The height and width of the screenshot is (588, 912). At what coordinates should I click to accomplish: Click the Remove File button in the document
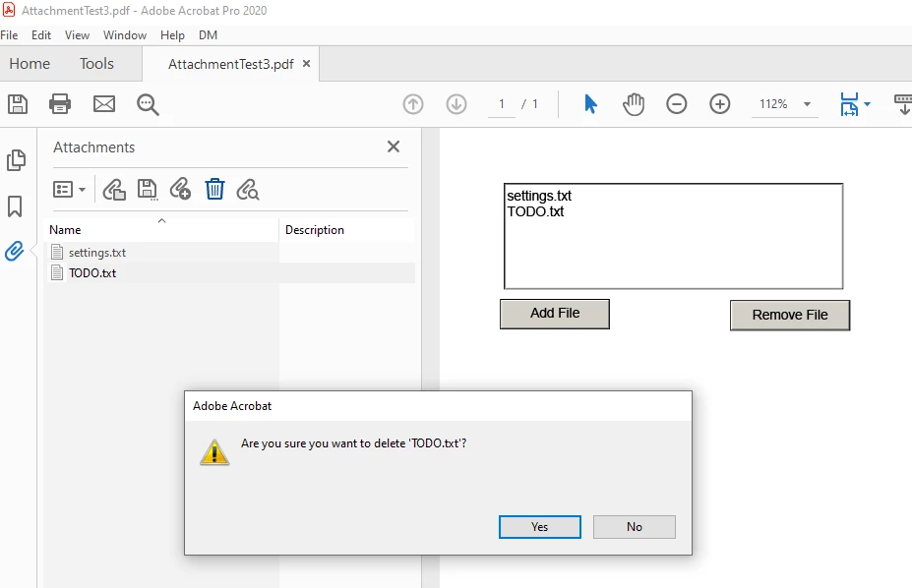point(790,315)
